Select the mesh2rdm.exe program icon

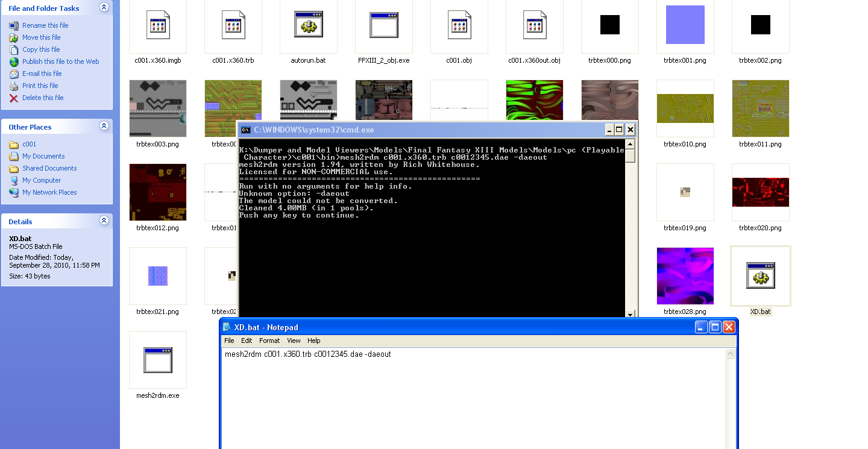click(x=158, y=360)
